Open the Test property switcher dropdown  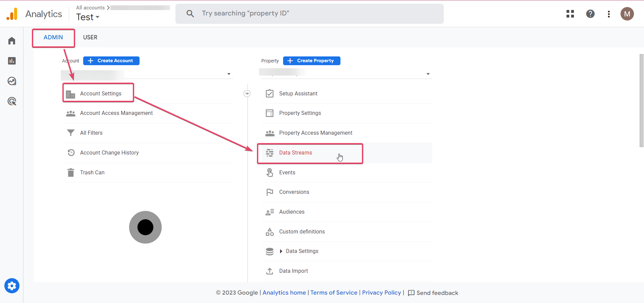pyautogui.click(x=88, y=17)
